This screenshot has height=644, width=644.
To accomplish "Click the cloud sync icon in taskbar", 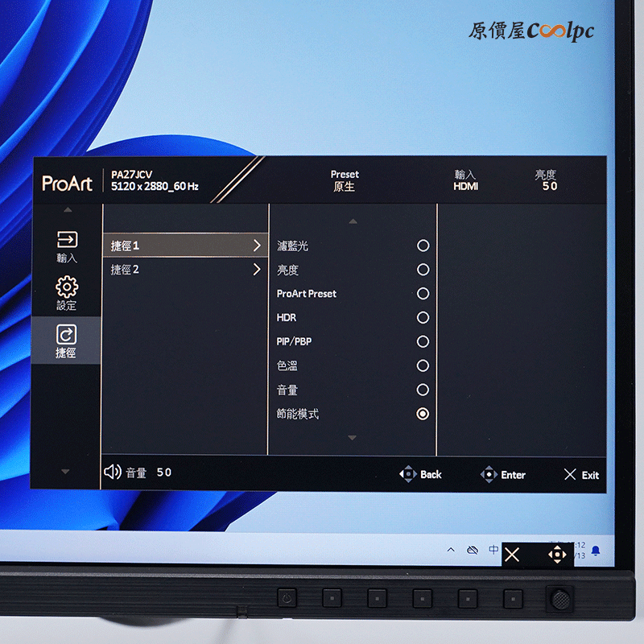I will 473,550.
